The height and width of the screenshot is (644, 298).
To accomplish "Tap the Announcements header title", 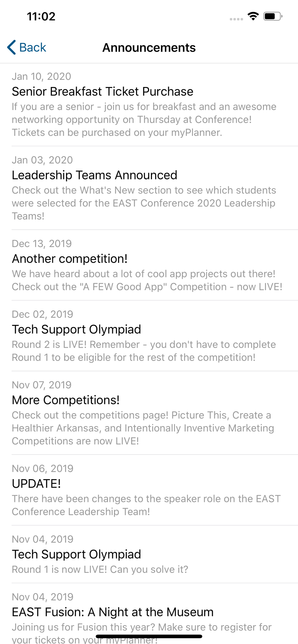I will click(x=149, y=48).
